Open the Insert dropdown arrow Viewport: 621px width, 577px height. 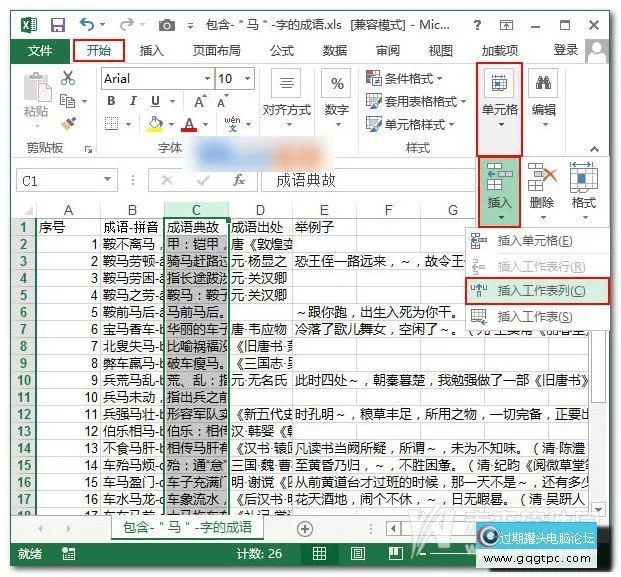pyautogui.click(x=501, y=217)
